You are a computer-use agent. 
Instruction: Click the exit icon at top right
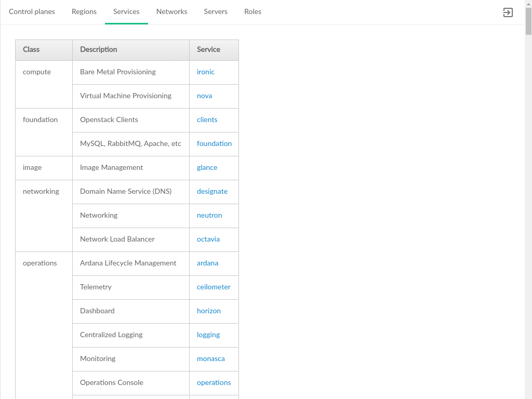[508, 12]
